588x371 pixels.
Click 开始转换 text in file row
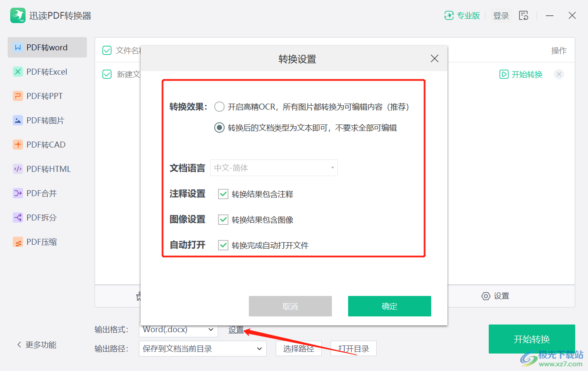tap(527, 74)
